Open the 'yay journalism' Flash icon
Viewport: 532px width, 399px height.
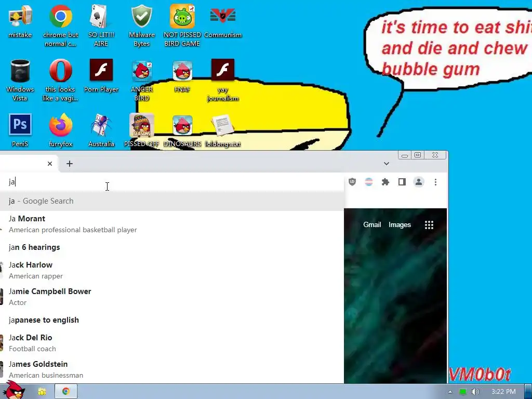click(223, 81)
